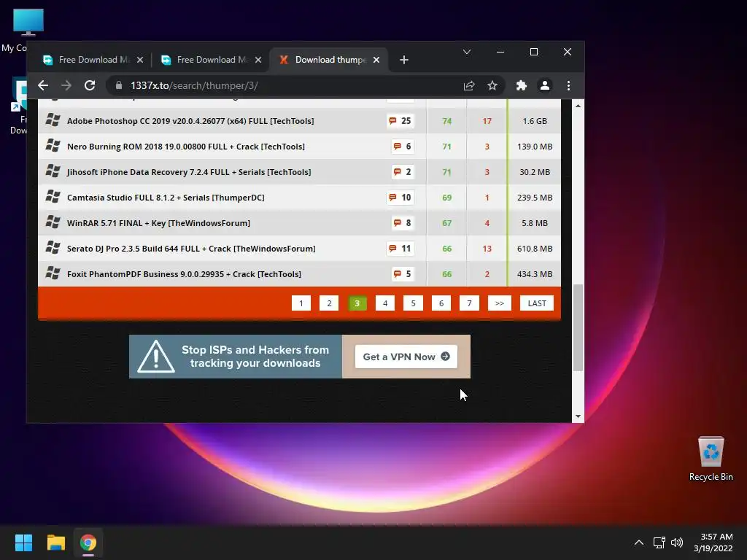This screenshot has height=560, width=747.
Task: Click the Stop ISPs and Hackers banner
Action: pos(236,357)
